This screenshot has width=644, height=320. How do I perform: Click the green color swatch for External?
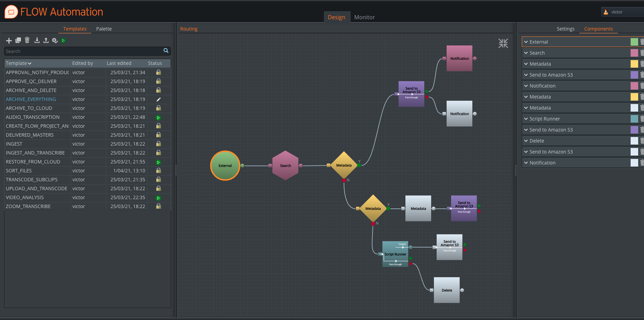[634, 42]
